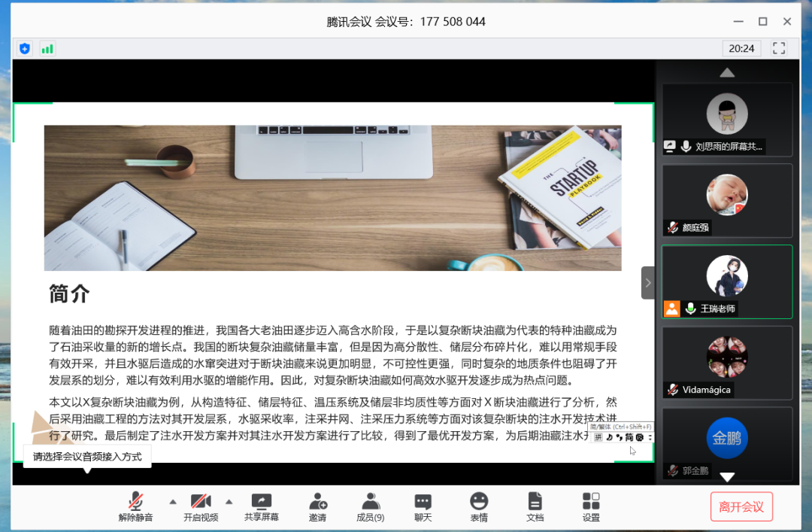This screenshot has width=812, height=532.
Task: Collapse the participant sidebar with chevron
Action: click(x=647, y=283)
